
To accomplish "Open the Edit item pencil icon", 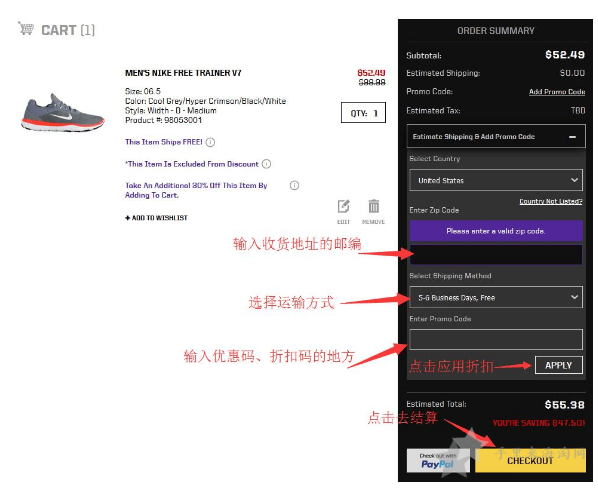I will 343,206.
